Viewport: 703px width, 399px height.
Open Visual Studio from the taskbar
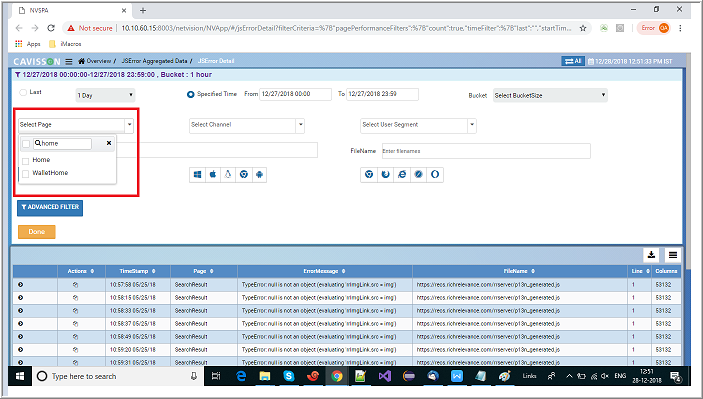coord(385,376)
